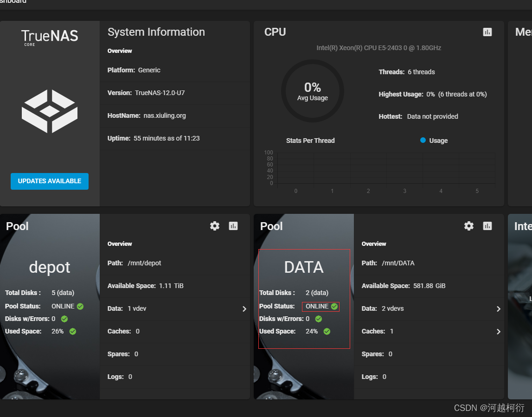
Task: Select the DATA pool name
Action: (304, 267)
